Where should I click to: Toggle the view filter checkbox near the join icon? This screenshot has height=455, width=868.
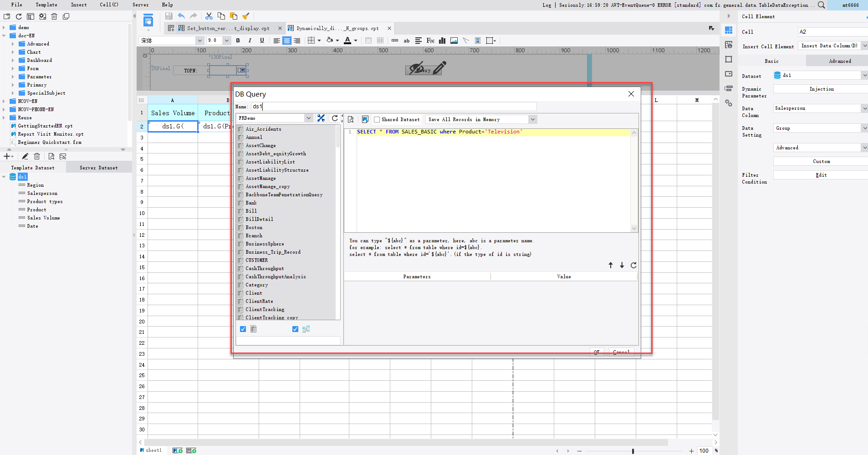295,329
